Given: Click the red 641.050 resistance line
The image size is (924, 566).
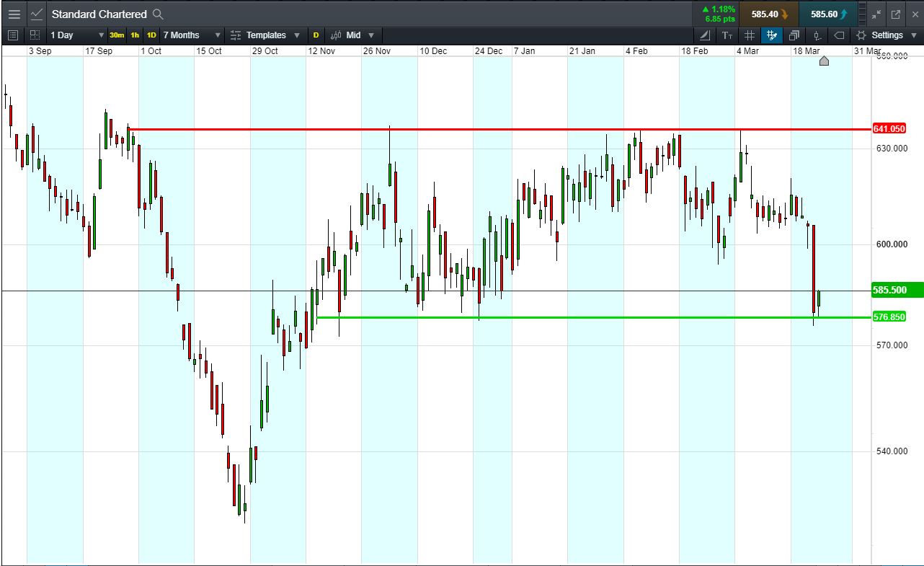Looking at the screenshot, I should (432, 129).
